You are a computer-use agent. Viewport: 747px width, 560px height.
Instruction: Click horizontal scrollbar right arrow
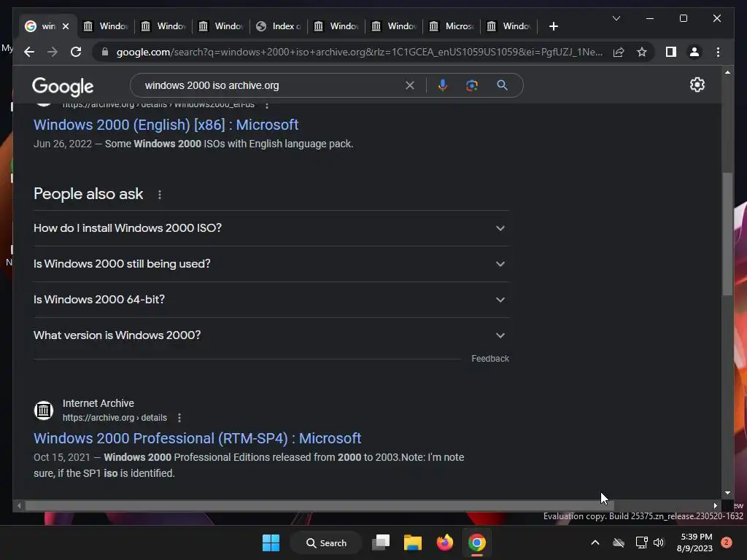click(715, 506)
